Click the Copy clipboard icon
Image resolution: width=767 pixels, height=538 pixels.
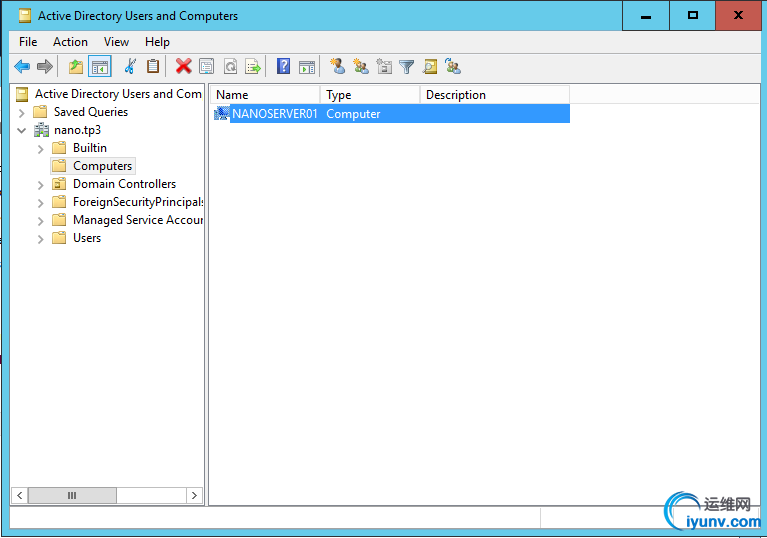[153, 66]
